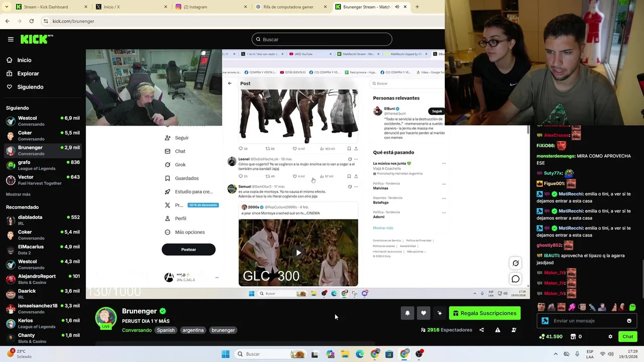
Task: Open File Explorer from the taskbar
Action: click(x=345, y=354)
